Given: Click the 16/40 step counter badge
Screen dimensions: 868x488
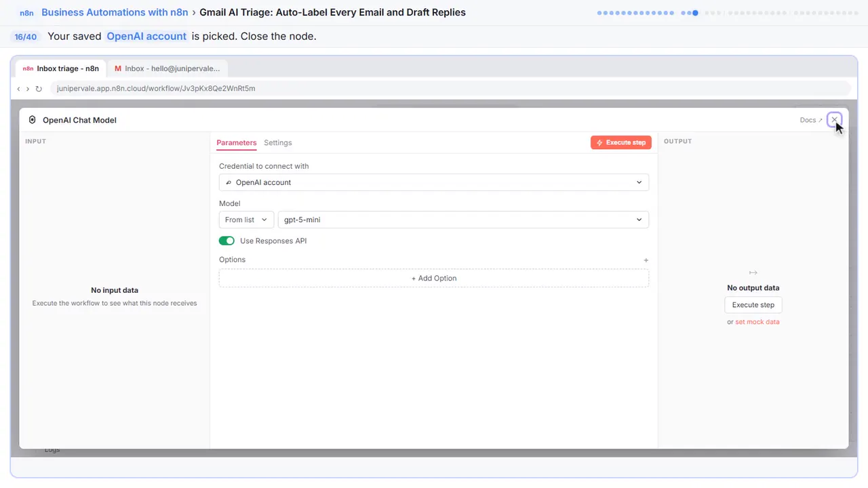Looking at the screenshot, I should pyautogui.click(x=26, y=37).
